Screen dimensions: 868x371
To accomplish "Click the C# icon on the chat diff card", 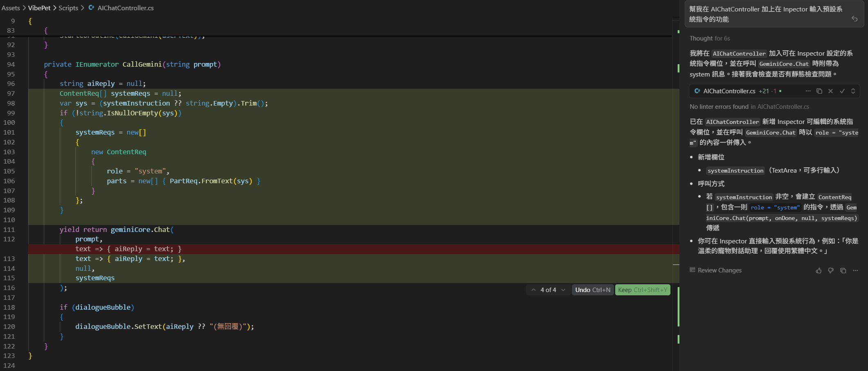I will [697, 91].
